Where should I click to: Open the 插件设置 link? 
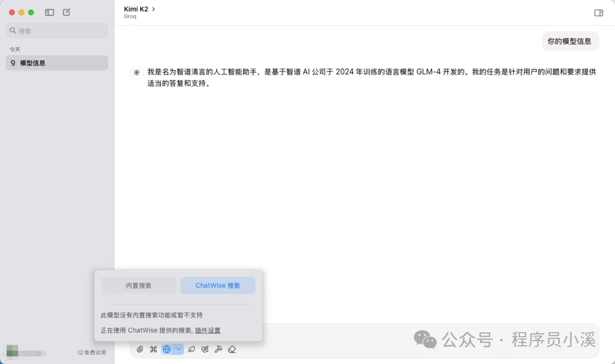pos(207,330)
